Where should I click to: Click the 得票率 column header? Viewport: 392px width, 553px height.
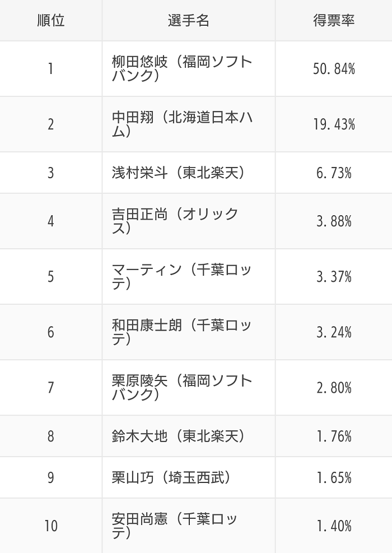click(334, 20)
